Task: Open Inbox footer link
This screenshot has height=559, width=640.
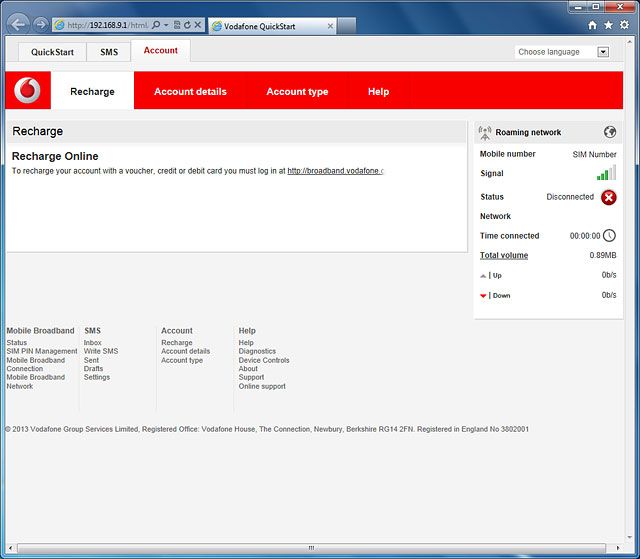Action: click(93, 343)
